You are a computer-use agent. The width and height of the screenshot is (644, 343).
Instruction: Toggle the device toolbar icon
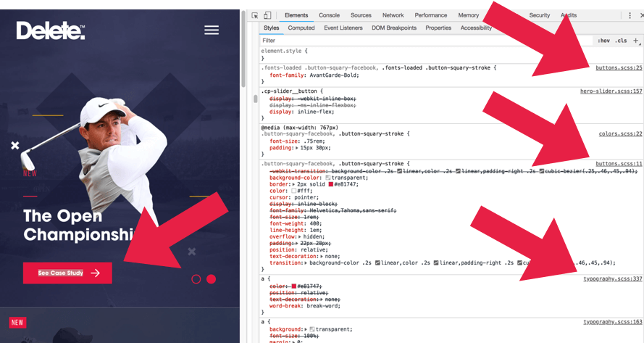tap(267, 15)
